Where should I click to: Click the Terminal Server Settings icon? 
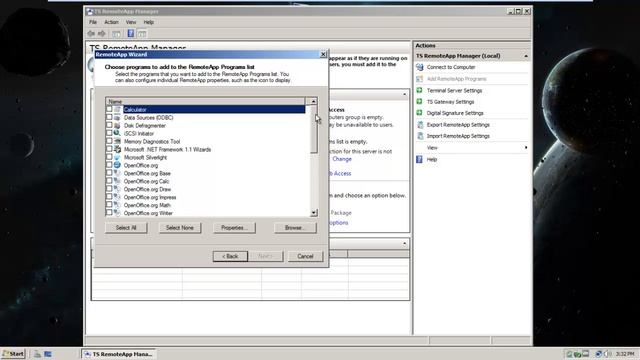(x=419, y=90)
